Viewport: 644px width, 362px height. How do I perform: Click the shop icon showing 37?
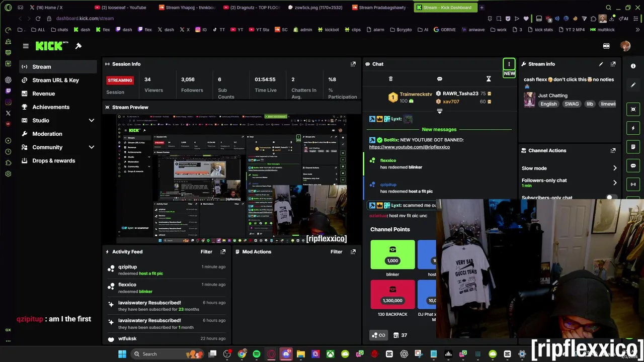point(400,335)
